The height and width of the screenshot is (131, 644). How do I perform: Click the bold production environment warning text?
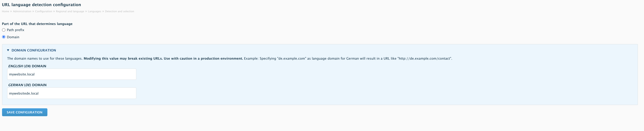click(x=163, y=58)
